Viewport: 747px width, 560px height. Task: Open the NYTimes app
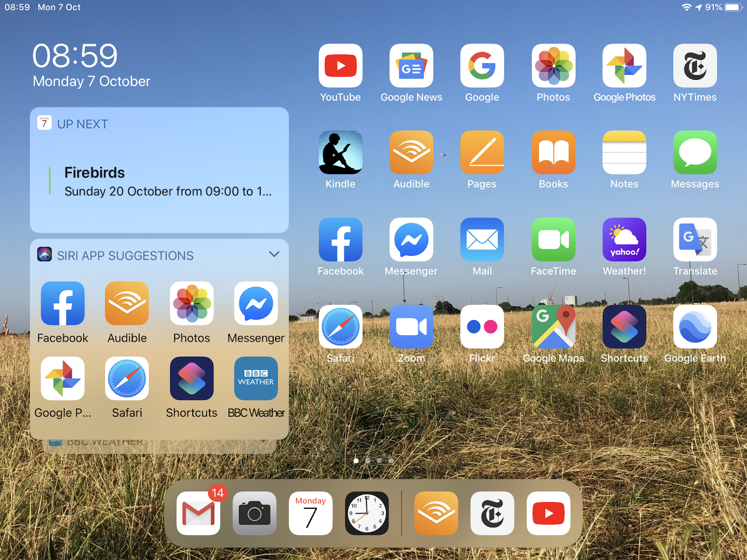[695, 65]
